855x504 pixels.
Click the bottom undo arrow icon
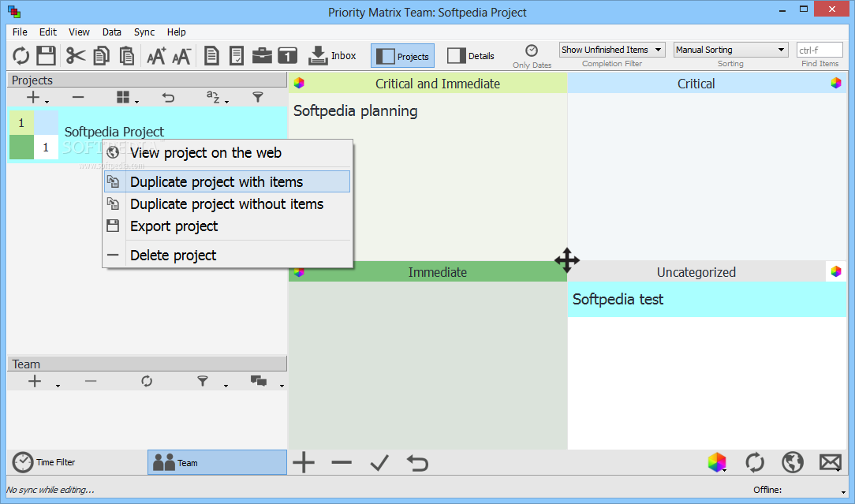418,462
